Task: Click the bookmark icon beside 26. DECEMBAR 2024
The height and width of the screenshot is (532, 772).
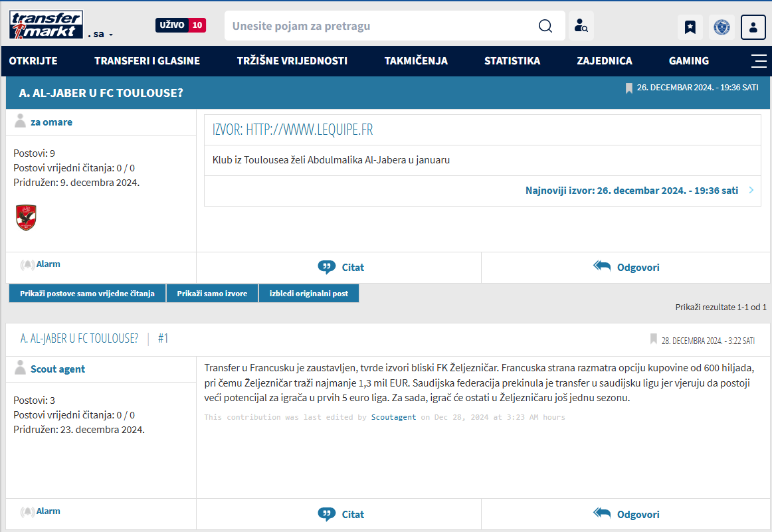Action: [x=628, y=88]
